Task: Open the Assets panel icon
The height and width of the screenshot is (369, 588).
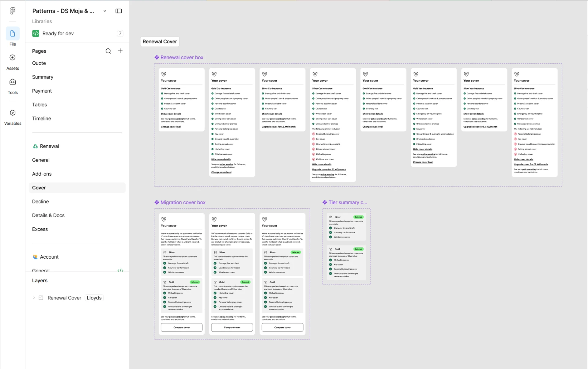Action: pyautogui.click(x=13, y=58)
